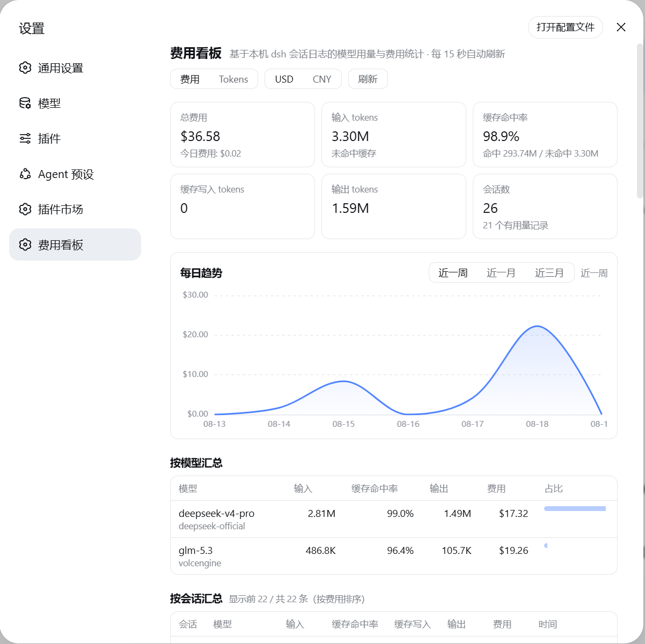Click the 96.4% cache hit cell

pos(400,550)
